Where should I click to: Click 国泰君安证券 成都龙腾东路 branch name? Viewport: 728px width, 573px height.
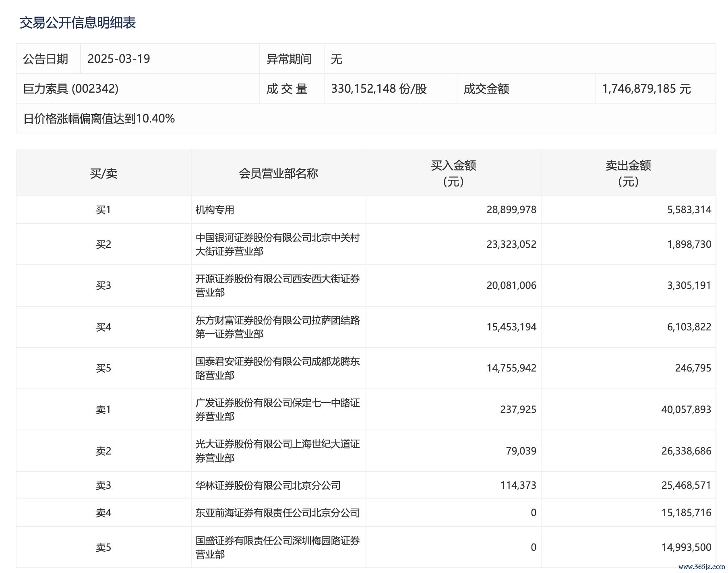(277, 368)
